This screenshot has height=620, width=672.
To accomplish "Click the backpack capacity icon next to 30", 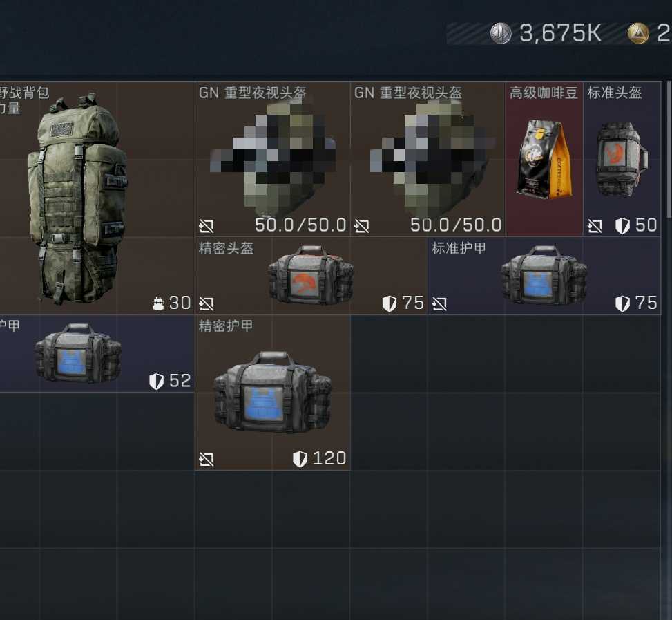I will 158,303.
